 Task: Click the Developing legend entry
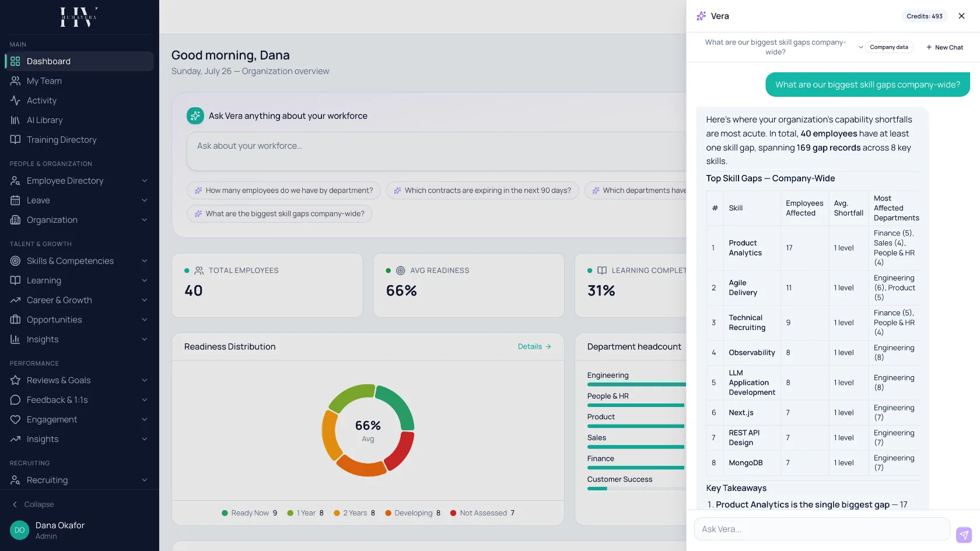(413, 513)
